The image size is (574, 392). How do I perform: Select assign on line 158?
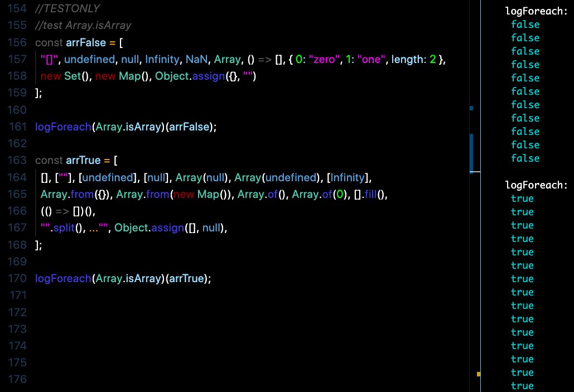click(x=209, y=76)
